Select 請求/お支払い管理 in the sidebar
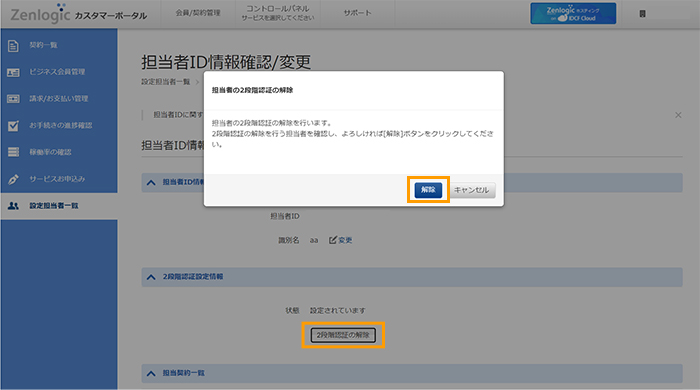The width and height of the screenshot is (700, 390). pyautogui.click(x=59, y=99)
